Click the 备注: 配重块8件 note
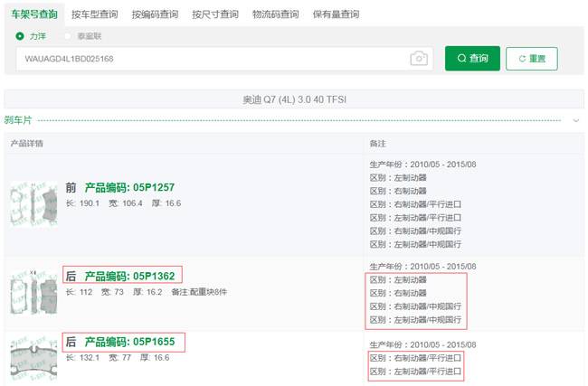The height and width of the screenshot is (386, 588). pyautogui.click(x=199, y=292)
